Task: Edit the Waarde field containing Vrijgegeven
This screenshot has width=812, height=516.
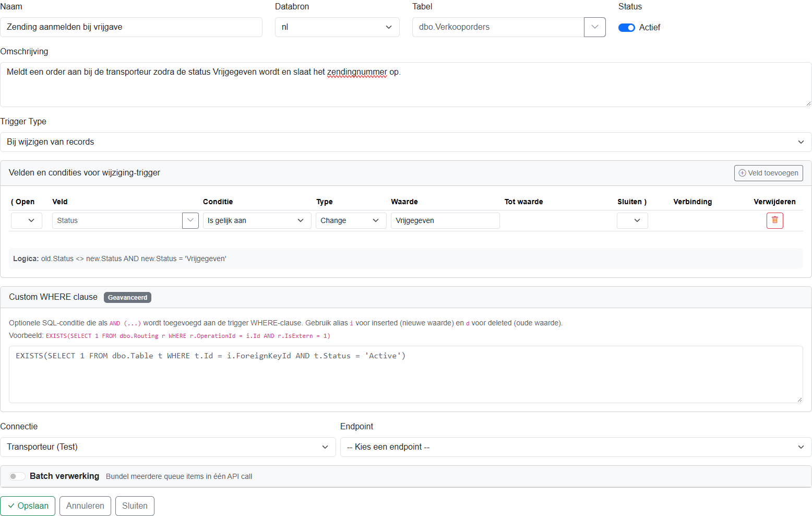Action: pos(445,220)
